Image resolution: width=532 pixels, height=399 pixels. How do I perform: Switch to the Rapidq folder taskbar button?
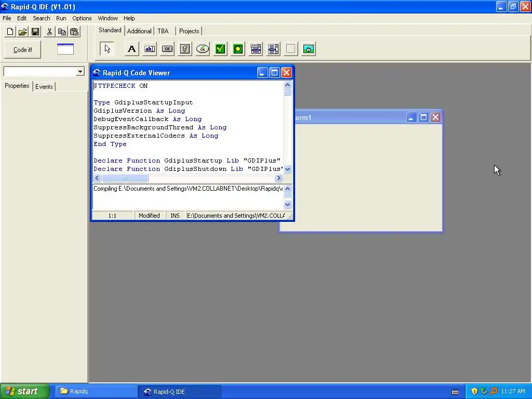click(96, 392)
